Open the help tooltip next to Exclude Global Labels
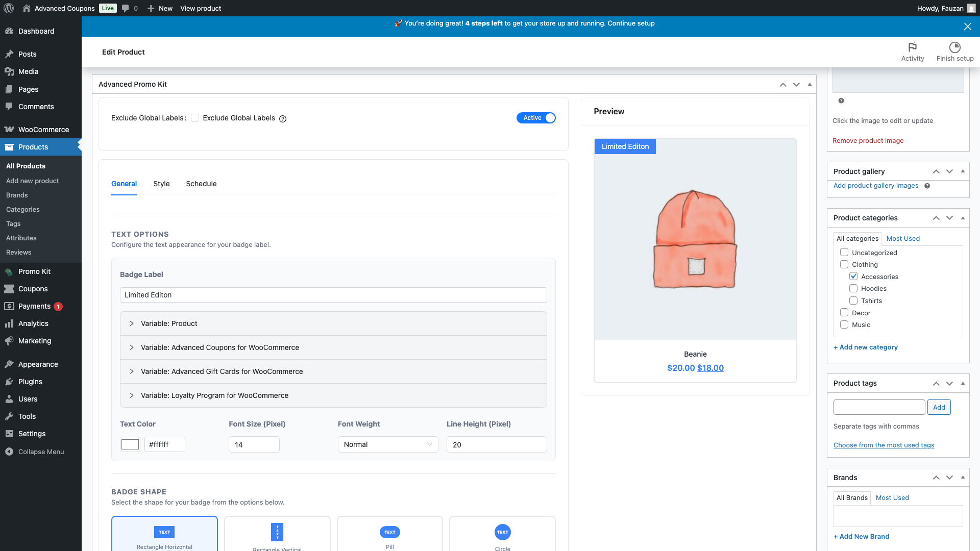 tap(283, 118)
